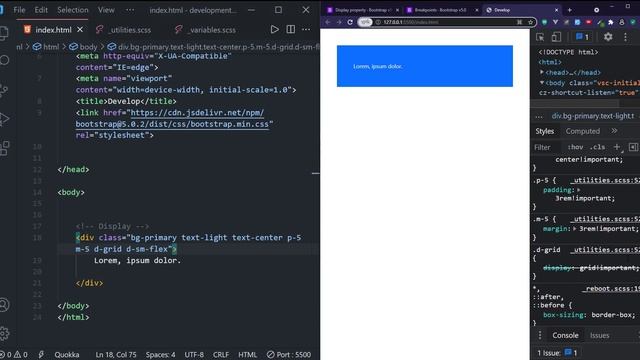Viewport: 640px width, 360px height.
Task: Switch to the _variables.scss editor tab
Action: pyautogui.click(x=206, y=30)
